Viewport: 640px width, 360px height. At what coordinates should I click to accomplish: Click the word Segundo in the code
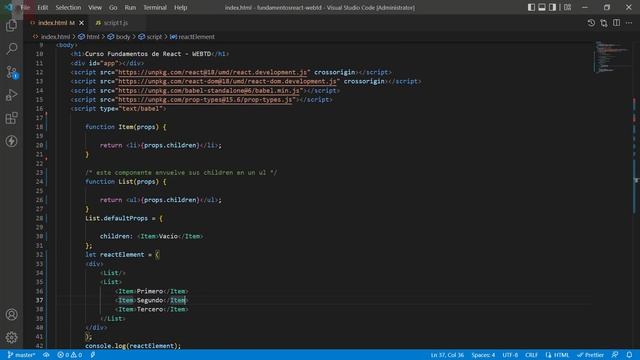click(150, 300)
